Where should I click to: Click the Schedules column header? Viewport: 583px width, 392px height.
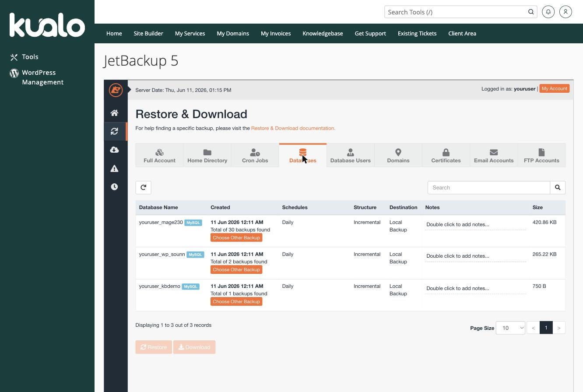coord(295,207)
